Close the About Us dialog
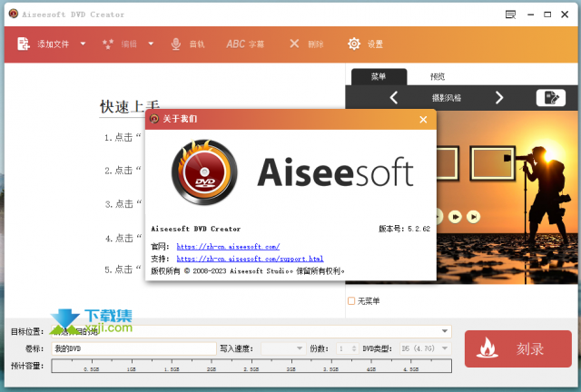 coord(423,119)
